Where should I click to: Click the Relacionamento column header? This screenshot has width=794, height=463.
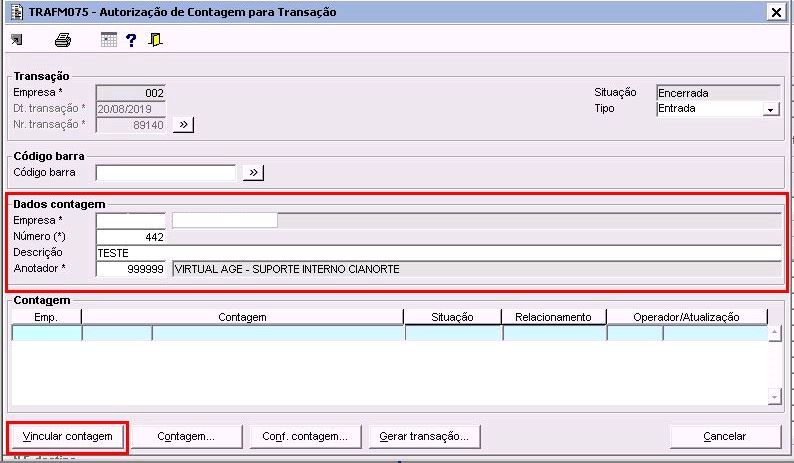[553, 317]
